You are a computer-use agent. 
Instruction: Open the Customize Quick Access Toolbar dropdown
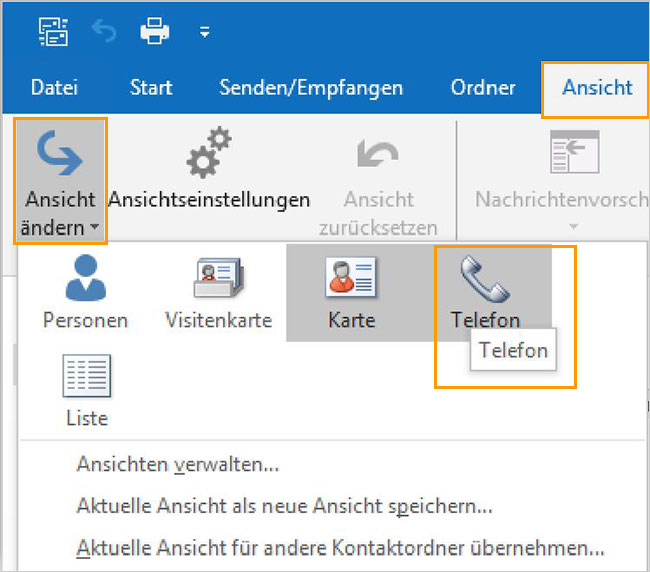click(204, 32)
